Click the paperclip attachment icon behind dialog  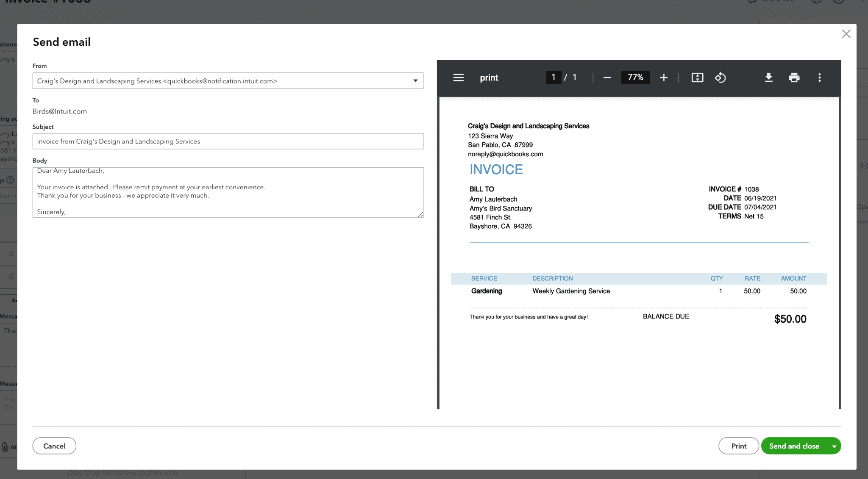[x=5, y=447]
